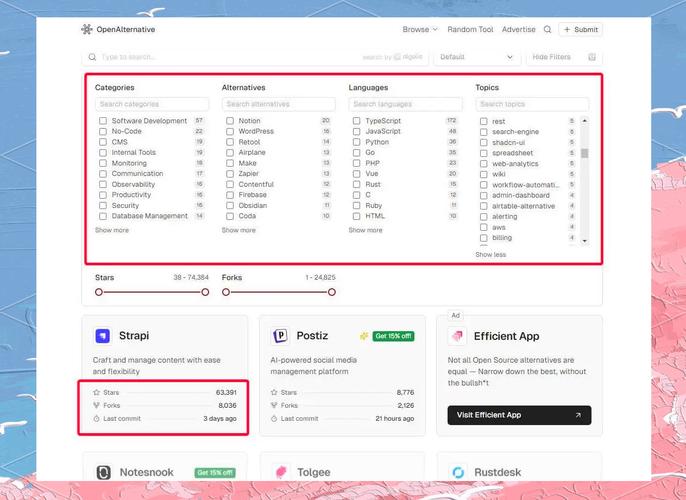
Task: Click the Forks slider minimum handle
Action: coord(226,292)
